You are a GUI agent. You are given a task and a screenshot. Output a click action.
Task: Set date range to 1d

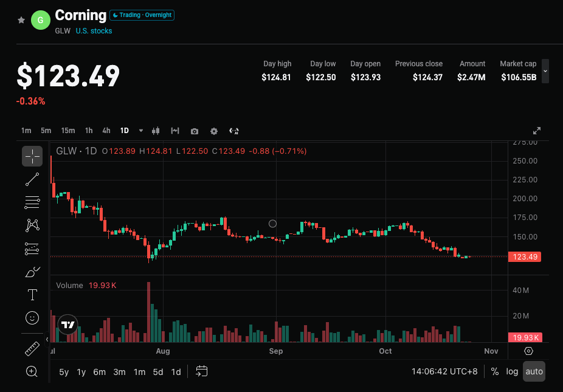176,372
